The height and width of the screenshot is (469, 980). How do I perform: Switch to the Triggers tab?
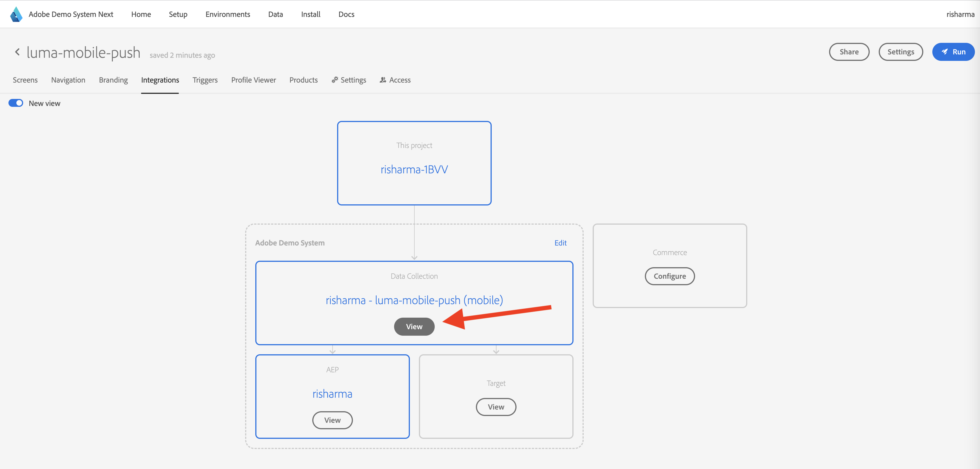click(205, 80)
